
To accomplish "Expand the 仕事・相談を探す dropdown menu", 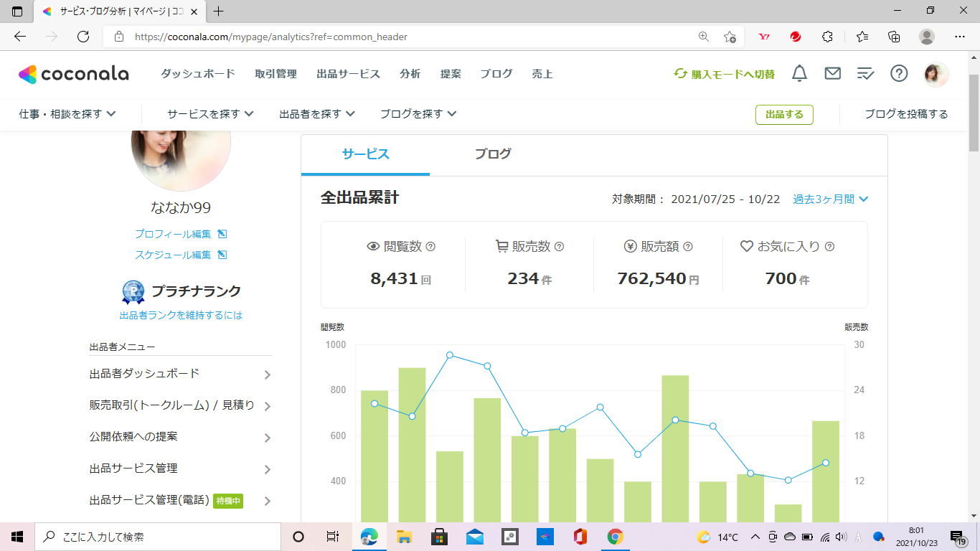I will point(67,114).
